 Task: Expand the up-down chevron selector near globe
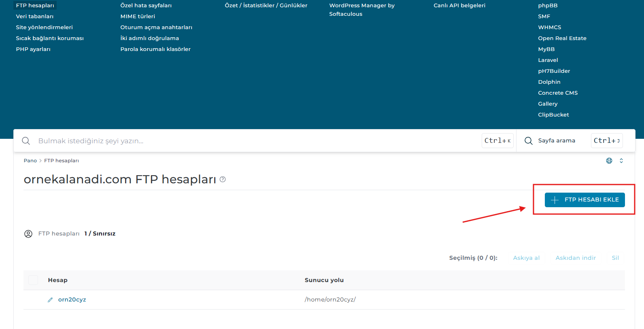click(621, 161)
